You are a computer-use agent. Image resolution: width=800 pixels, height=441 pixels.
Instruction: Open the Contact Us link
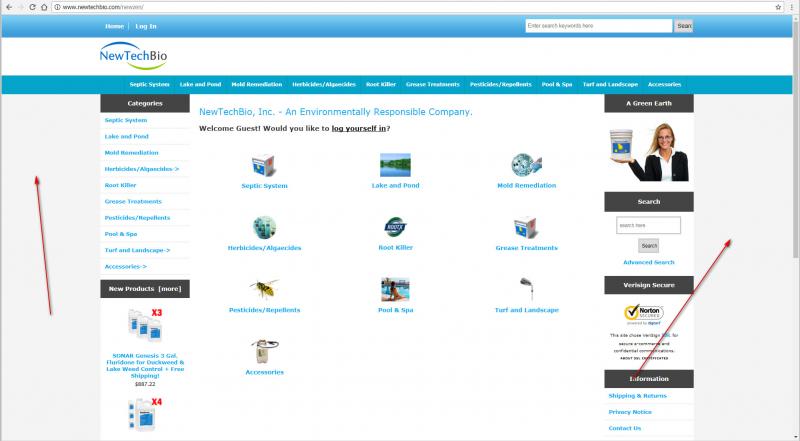pos(624,428)
